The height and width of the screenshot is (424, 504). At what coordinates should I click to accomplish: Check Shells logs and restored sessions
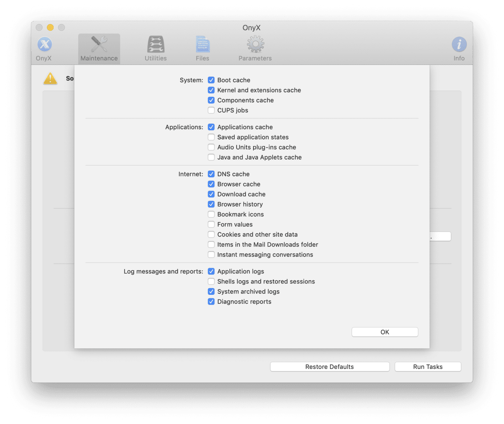tap(211, 282)
